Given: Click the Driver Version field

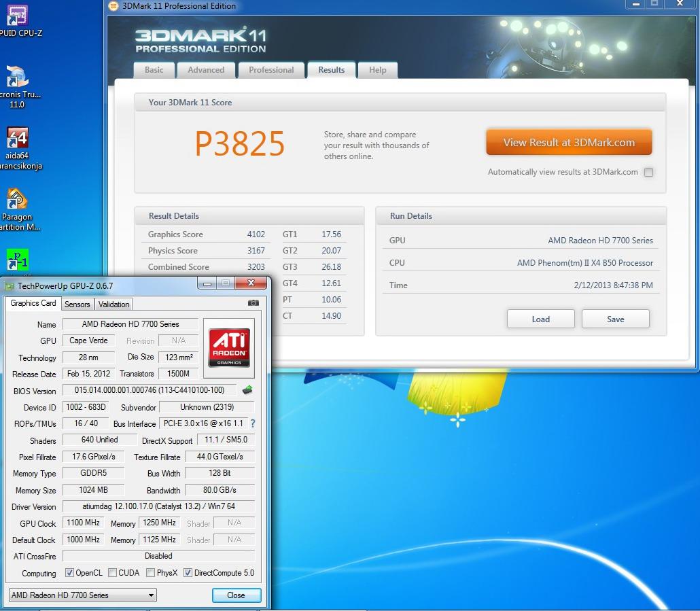Looking at the screenshot, I should click(x=158, y=506).
